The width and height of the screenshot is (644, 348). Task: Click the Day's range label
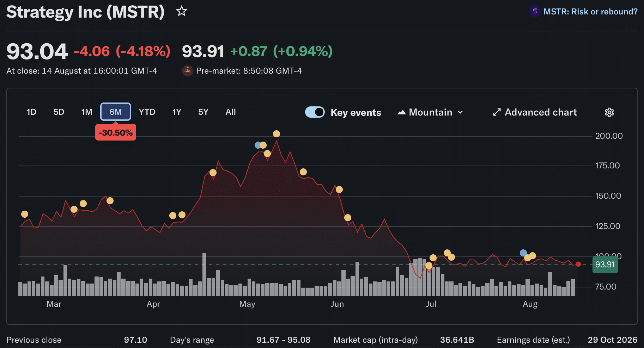coord(192,340)
